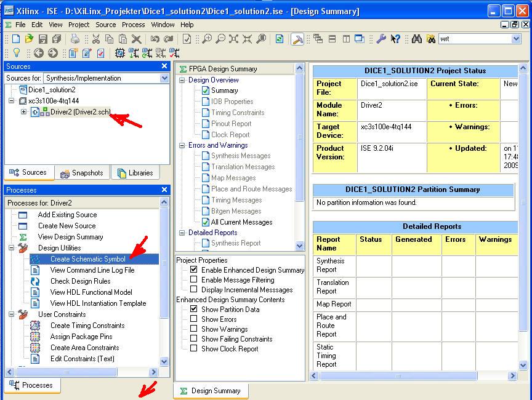Open the Process menu

[x=134, y=25]
